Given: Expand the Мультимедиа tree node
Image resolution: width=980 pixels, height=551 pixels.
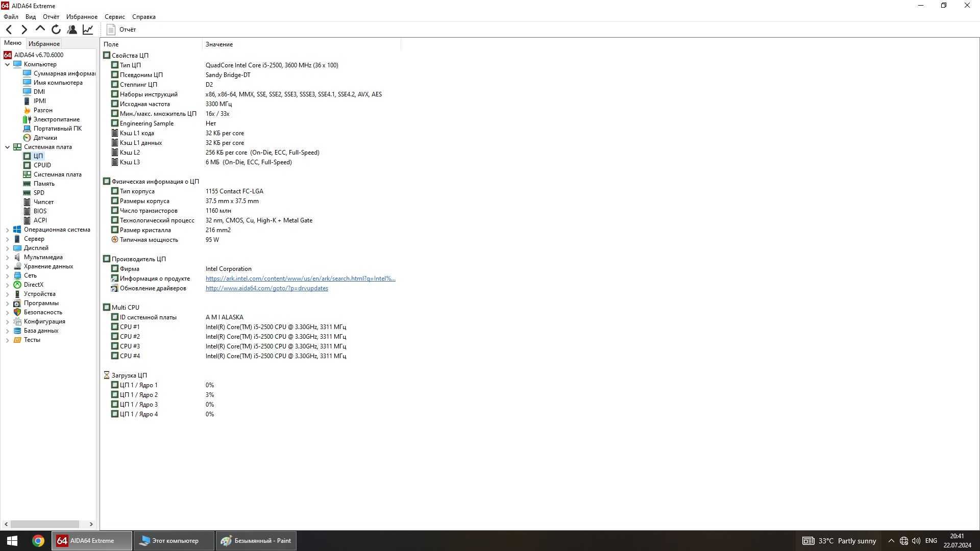Looking at the screenshot, I should tap(7, 258).
